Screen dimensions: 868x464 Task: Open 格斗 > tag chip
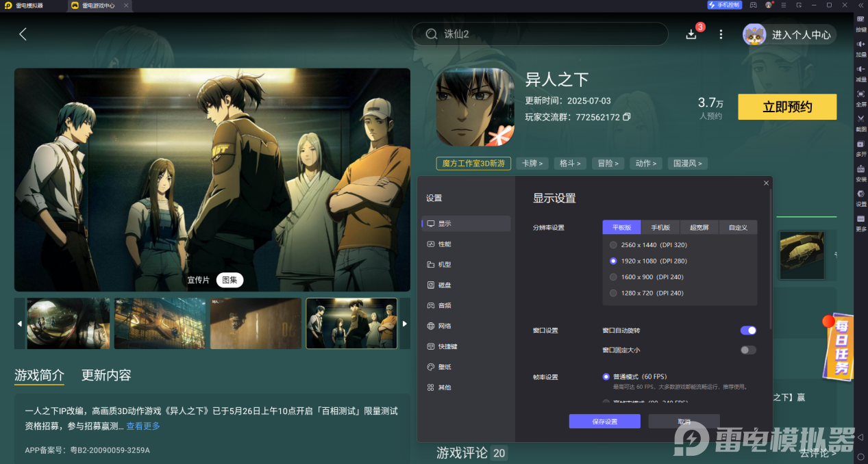[570, 164]
